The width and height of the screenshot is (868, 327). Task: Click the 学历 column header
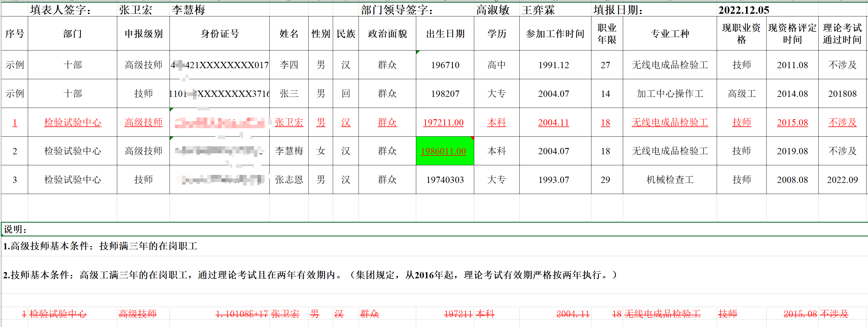pos(497,34)
